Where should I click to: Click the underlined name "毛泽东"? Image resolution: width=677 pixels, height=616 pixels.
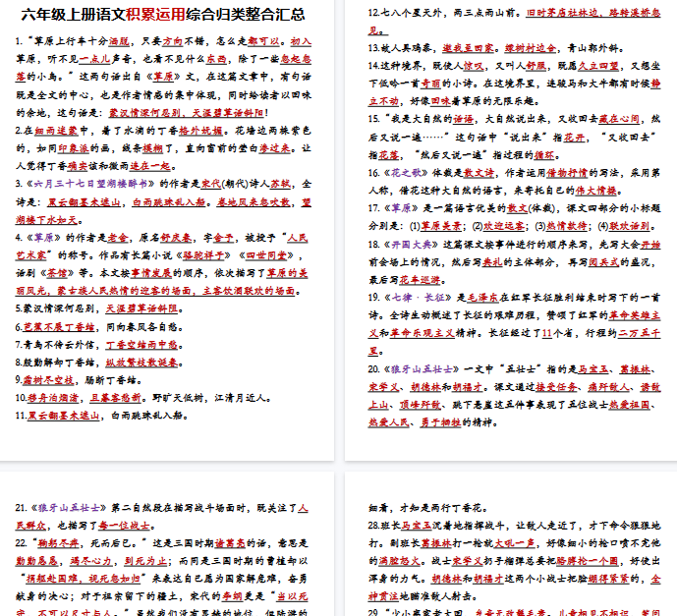coord(483,298)
